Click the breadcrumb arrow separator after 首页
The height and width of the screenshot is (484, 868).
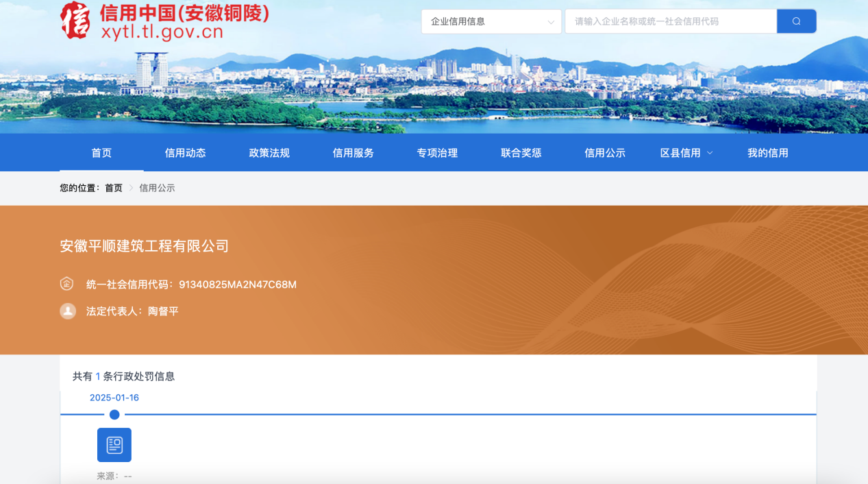pyautogui.click(x=131, y=188)
